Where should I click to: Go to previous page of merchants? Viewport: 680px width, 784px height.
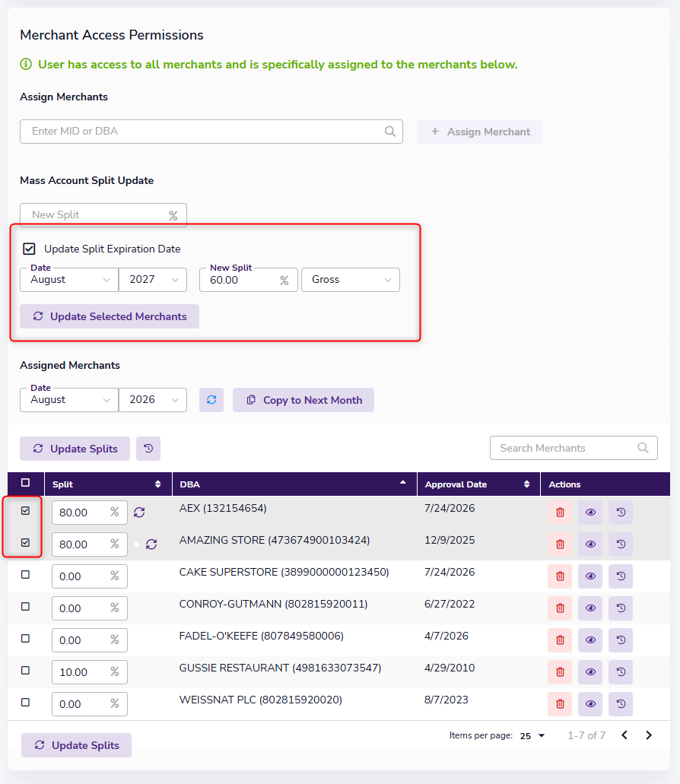[x=624, y=735]
